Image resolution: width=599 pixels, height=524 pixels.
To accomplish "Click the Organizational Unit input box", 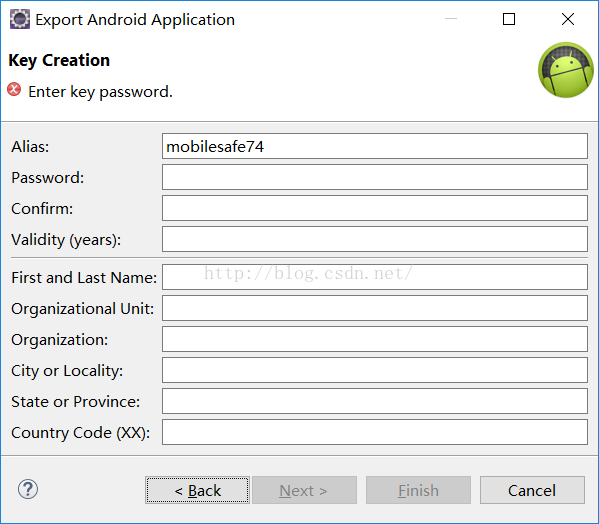I will (x=375, y=308).
